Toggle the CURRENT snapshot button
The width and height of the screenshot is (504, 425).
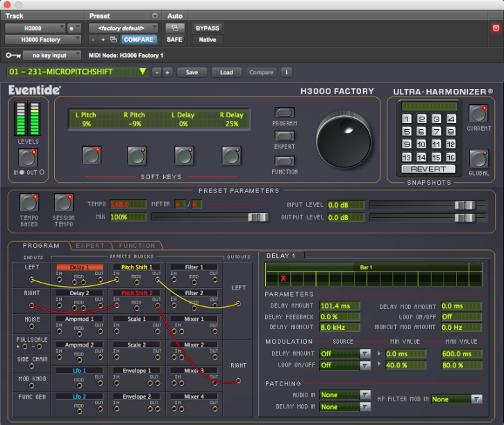478,113
